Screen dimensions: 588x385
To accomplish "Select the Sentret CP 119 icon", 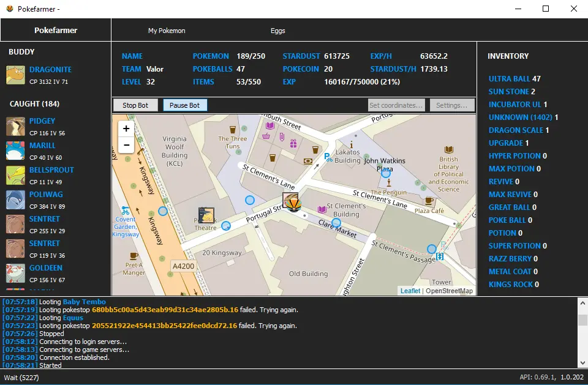I will point(15,249).
